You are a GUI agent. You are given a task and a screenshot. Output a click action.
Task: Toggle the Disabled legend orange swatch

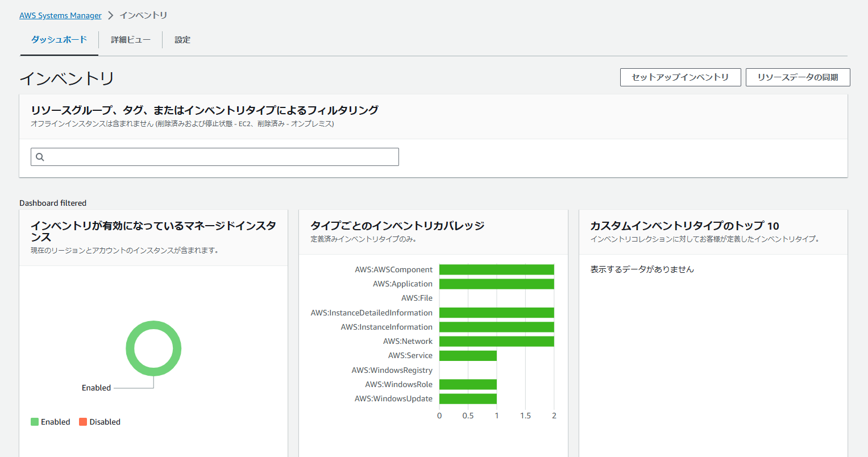(x=83, y=422)
